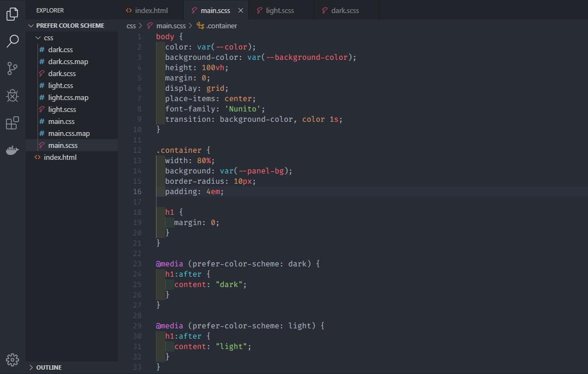Click the 'place-items: center;' line
This screenshot has height=374, width=588.
[210, 98]
